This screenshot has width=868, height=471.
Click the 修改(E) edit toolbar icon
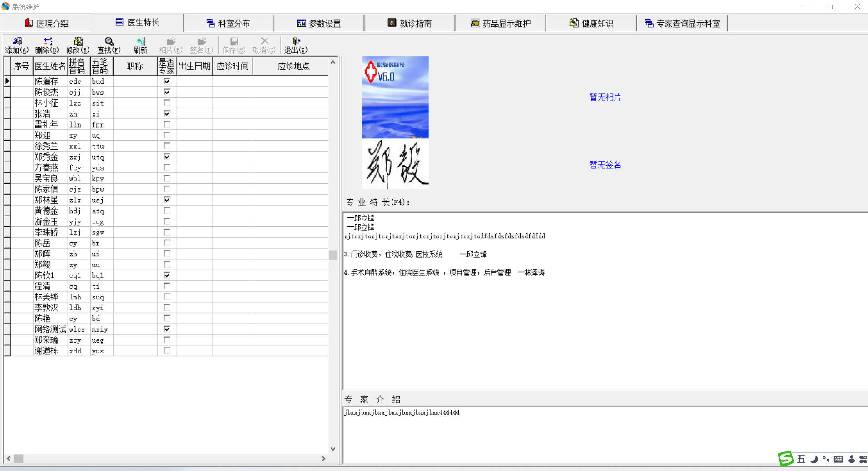coord(78,45)
